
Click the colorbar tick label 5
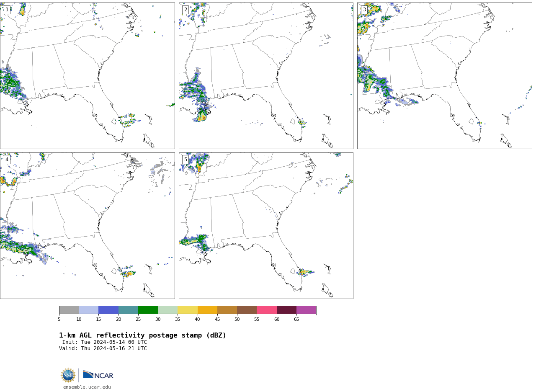click(x=59, y=320)
